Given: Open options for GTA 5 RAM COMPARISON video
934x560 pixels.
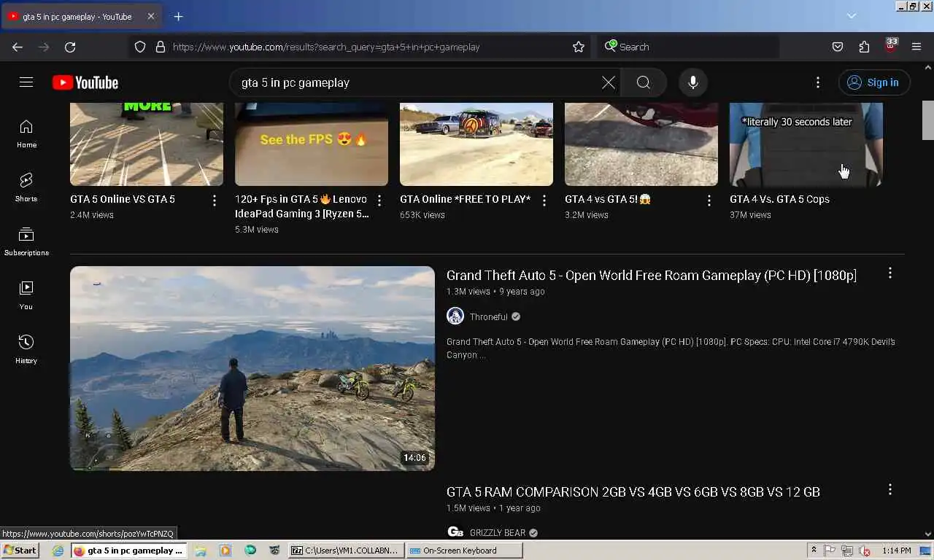Looking at the screenshot, I should [x=890, y=490].
